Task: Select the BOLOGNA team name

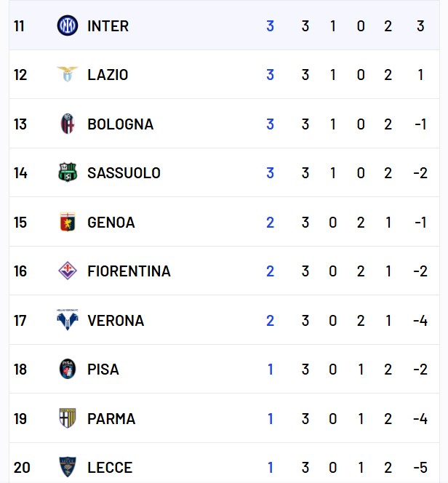Action: point(121,124)
